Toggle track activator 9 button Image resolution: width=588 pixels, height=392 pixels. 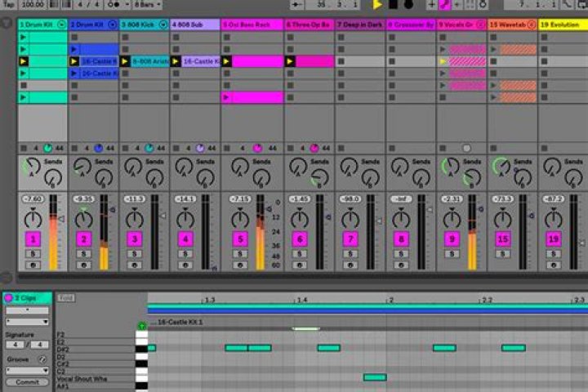[x=452, y=239]
